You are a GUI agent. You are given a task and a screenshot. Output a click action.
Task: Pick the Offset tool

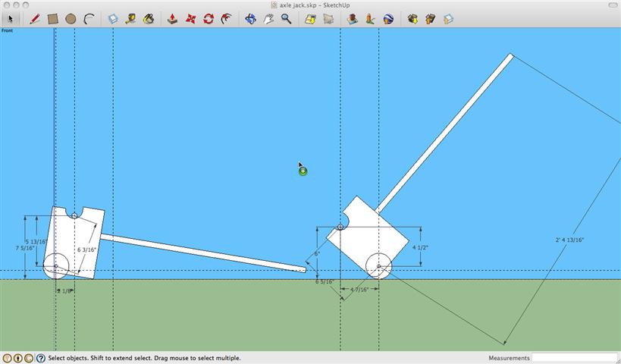[226, 19]
